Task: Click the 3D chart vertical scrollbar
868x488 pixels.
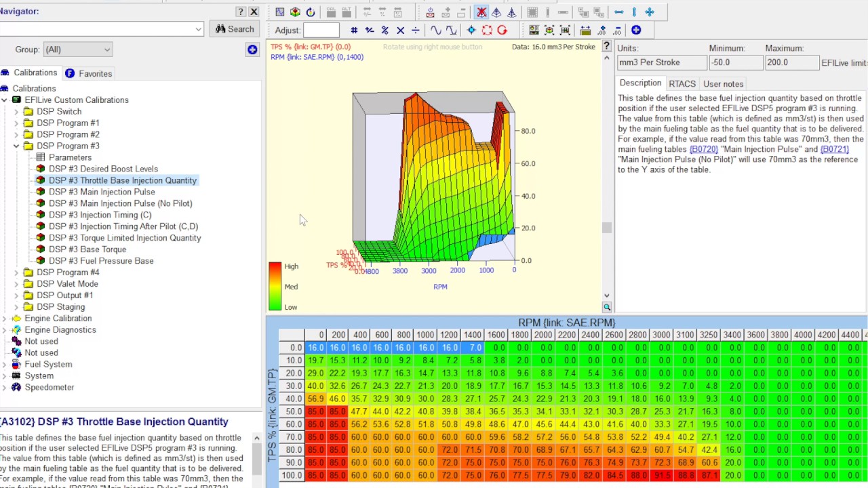Action: click(607, 176)
